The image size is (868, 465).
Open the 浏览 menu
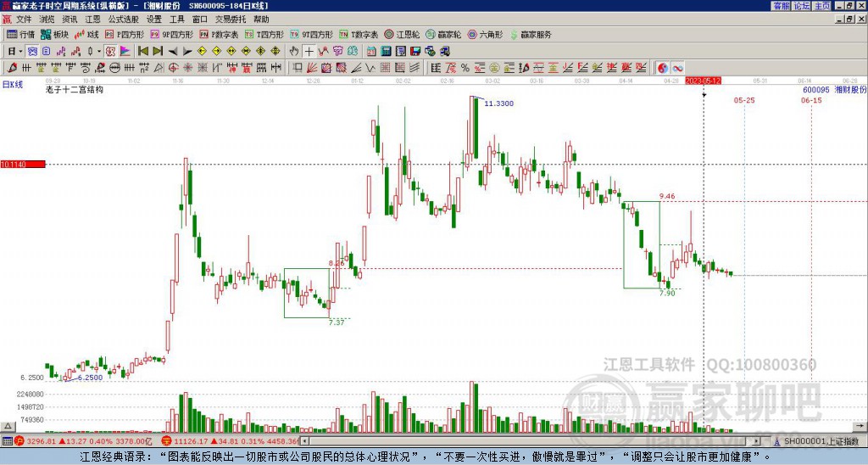47,20
